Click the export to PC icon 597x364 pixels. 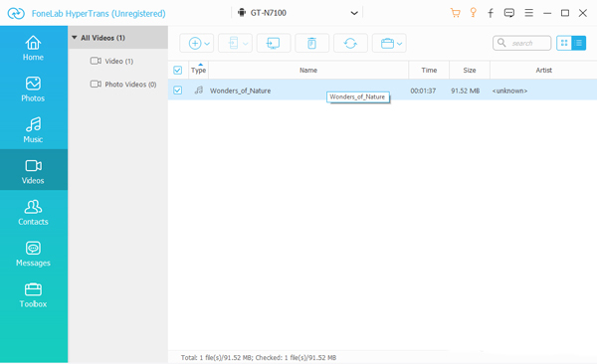click(x=274, y=43)
